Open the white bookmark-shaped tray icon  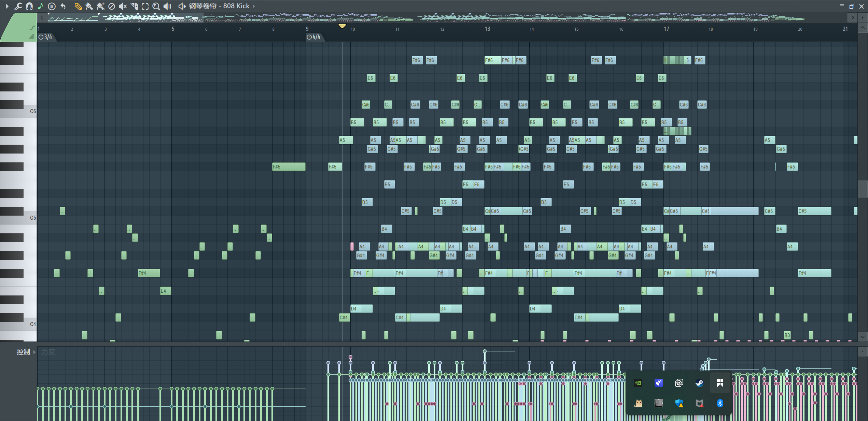pyautogui.click(x=720, y=383)
